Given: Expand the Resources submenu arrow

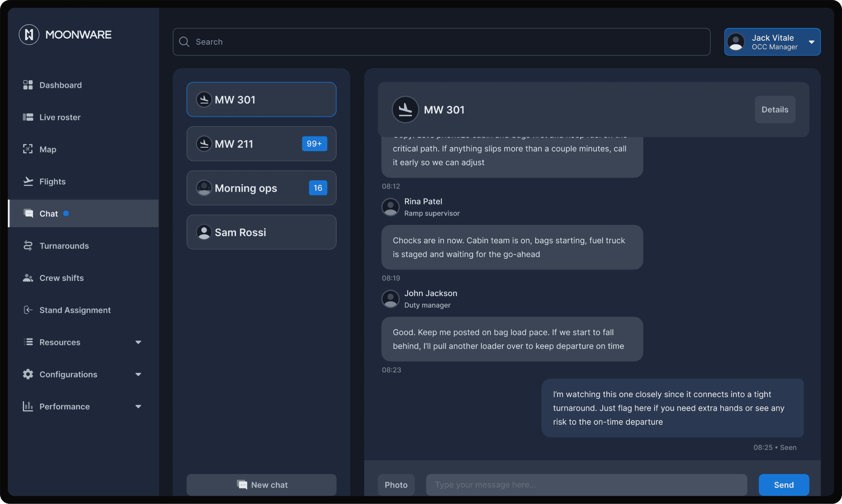Looking at the screenshot, I should pyautogui.click(x=138, y=342).
